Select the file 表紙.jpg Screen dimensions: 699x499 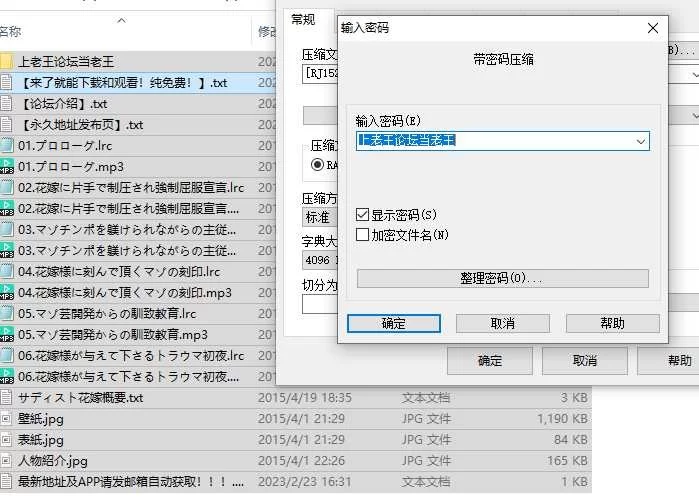[41, 440]
